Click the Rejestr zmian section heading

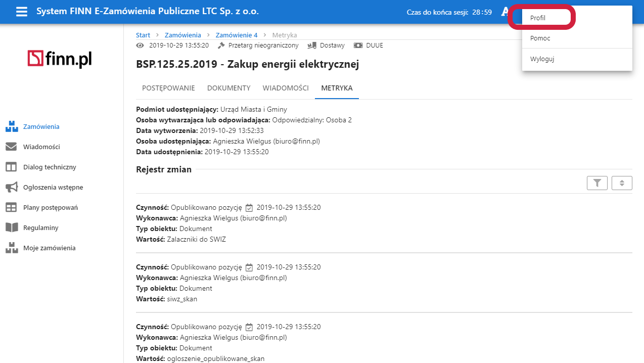point(164,169)
